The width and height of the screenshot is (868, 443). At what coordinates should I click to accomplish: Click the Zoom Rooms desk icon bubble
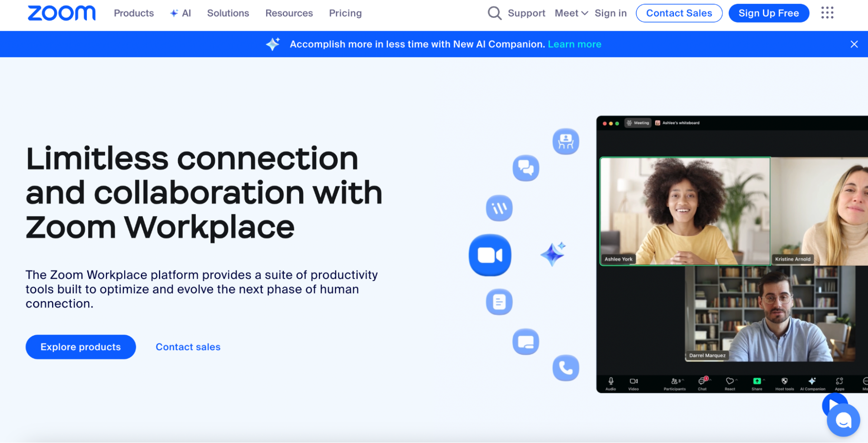coord(565,142)
